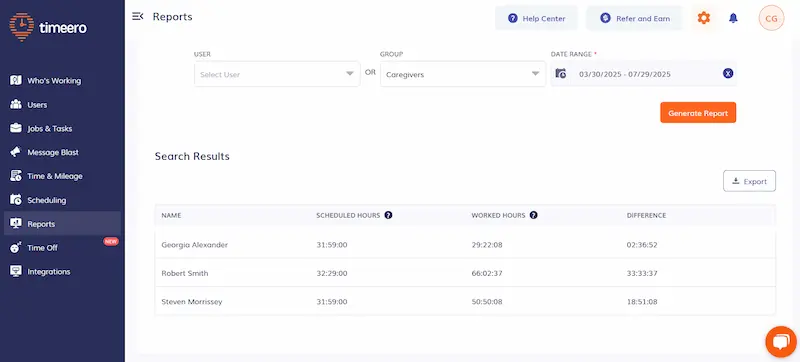Click Robert Smith's difference 33:33:37
This screenshot has height=362, width=800.
pyautogui.click(x=642, y=273)
